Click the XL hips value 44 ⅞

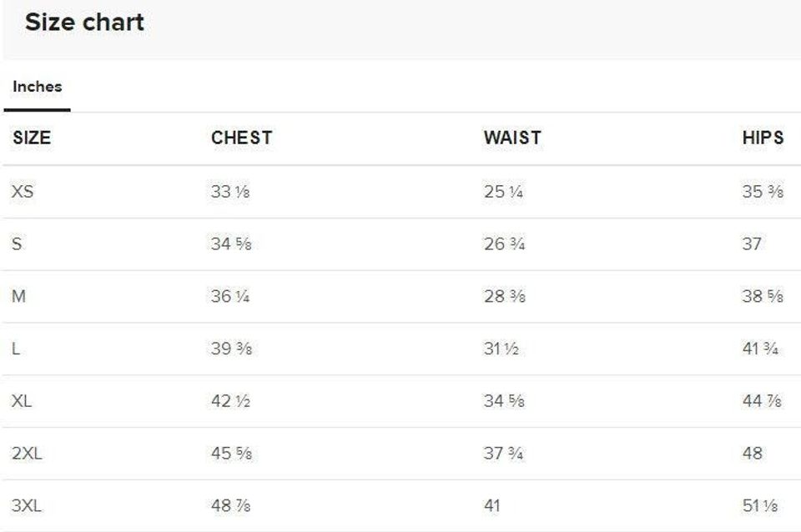tap(762, 402)
